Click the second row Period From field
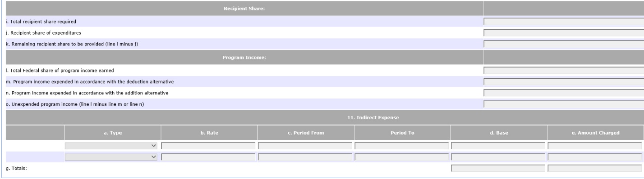This screenshot has height=179, width=644. coord(305,157)
